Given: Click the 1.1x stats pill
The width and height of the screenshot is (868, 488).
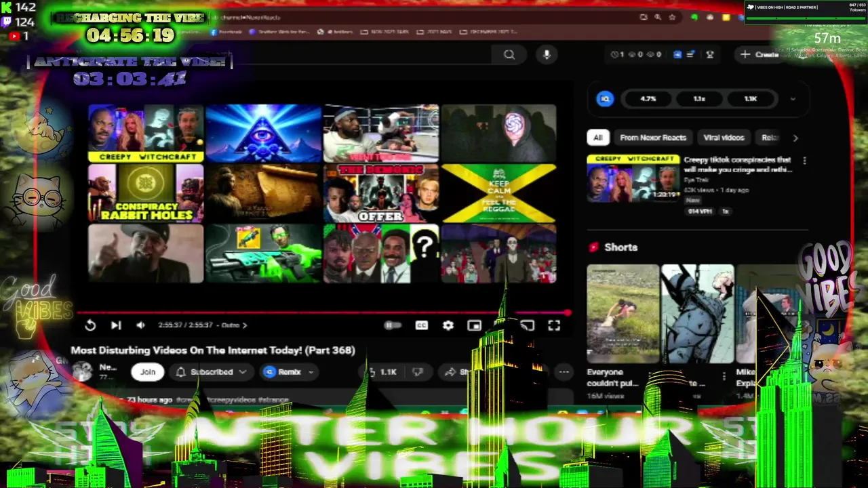Looking at the screenshot, I should [699, 99].
